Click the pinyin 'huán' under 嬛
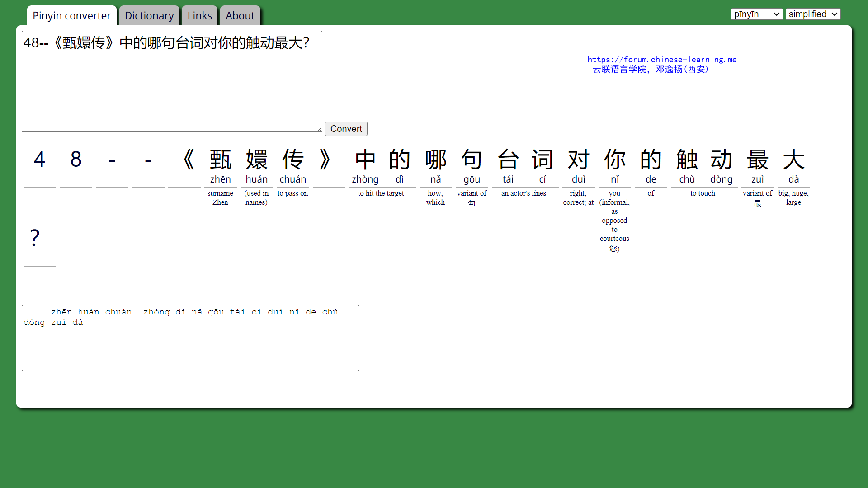This screenshot has height=488, width=868. pyautogui.click(x=257, y=179)
